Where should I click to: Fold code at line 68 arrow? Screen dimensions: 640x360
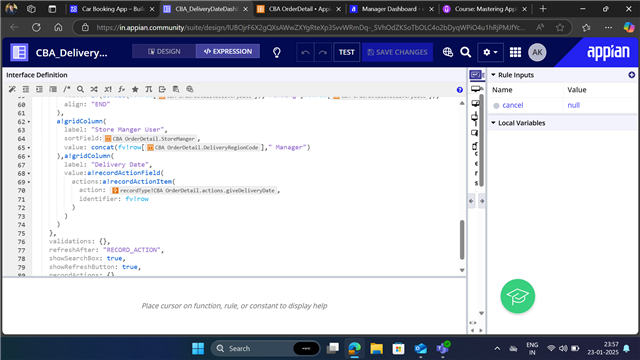[29, 174]
